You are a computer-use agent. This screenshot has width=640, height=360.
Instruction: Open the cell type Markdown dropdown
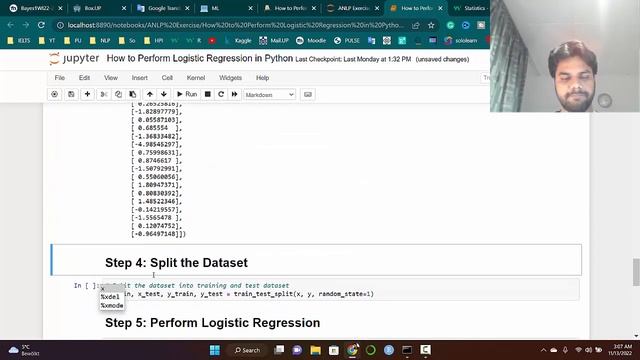pos(269,95)
